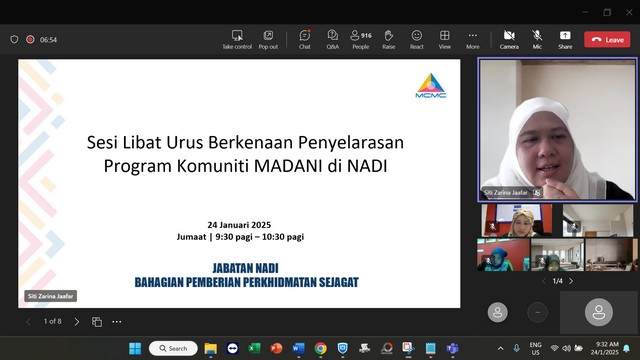Select Siti Zarina Jaafar's video tile
Image resolution: width=640 pixels, height=360 pixels.
(x=557, y=130)
